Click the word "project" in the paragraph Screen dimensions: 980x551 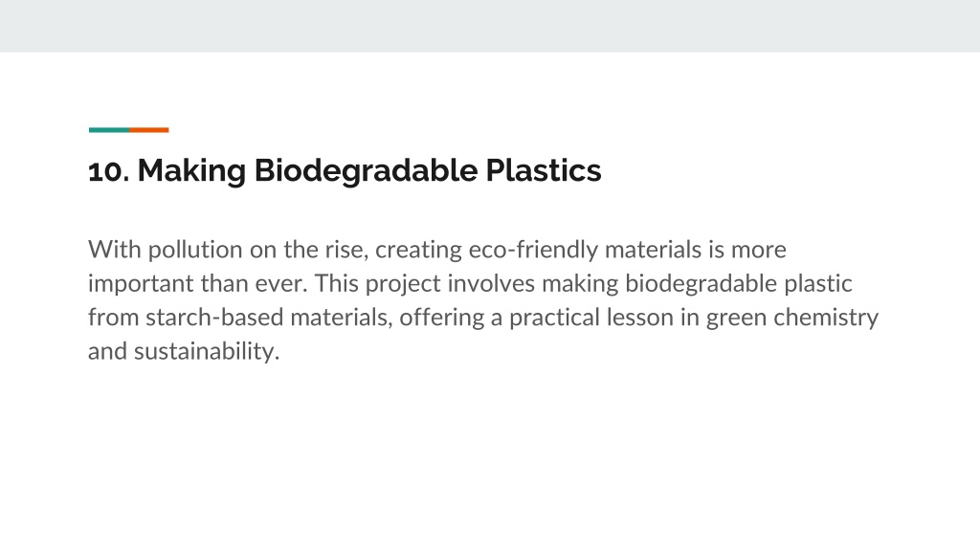pos(403,283)
